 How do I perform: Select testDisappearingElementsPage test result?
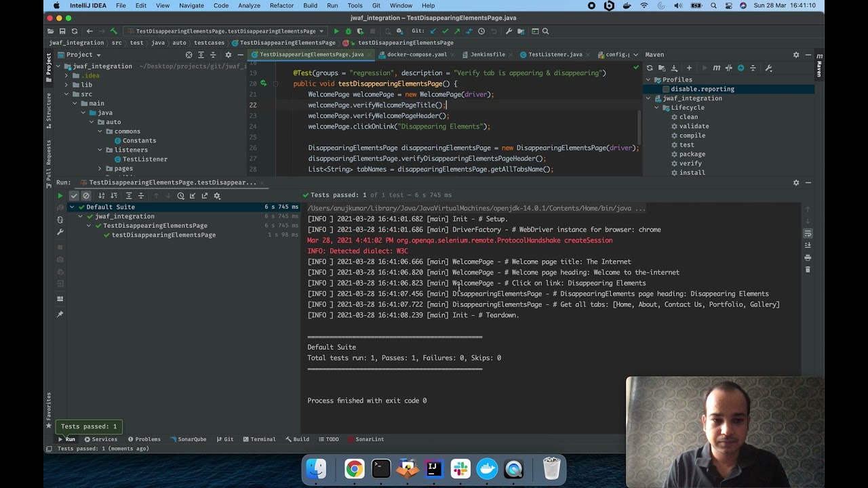point(163,235)
